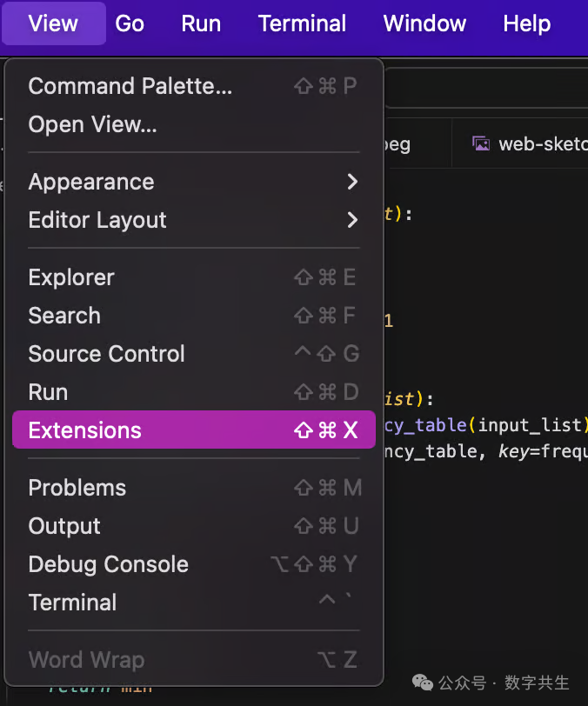This screenshot has height=706, width=588.
Task: Click the web-sketch image file tab icon
Action: point(481,143)
